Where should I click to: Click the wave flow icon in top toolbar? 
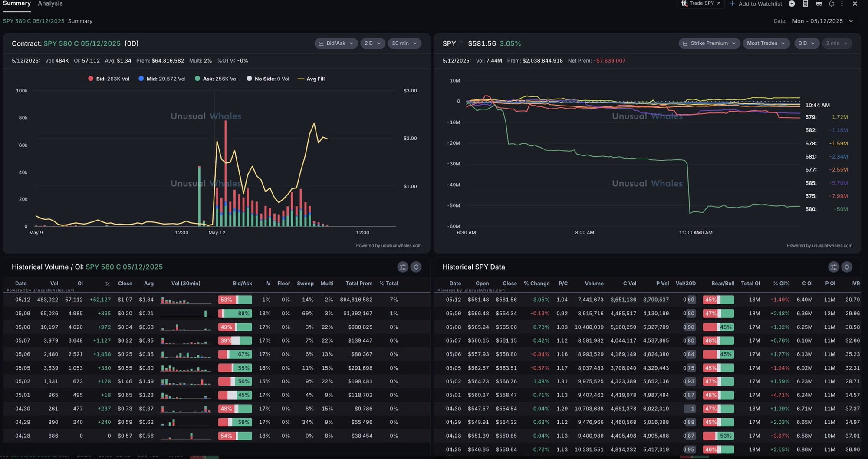pyautogui.click(x=819, y=3)
